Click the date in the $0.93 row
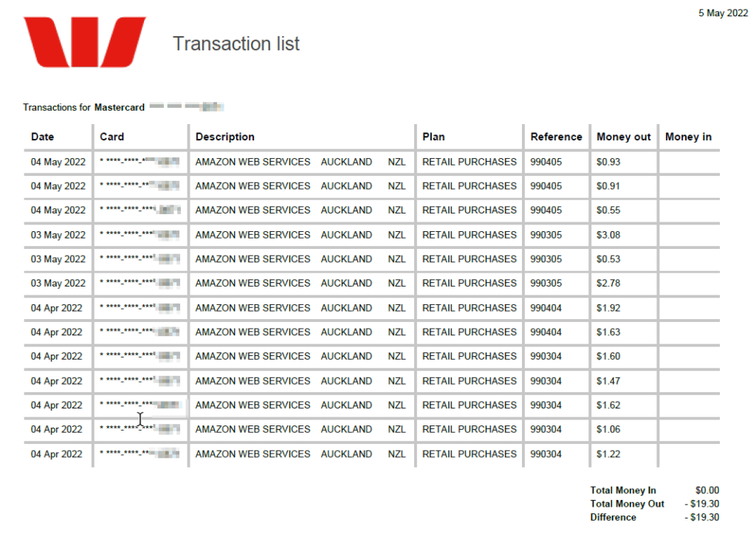 58,162
